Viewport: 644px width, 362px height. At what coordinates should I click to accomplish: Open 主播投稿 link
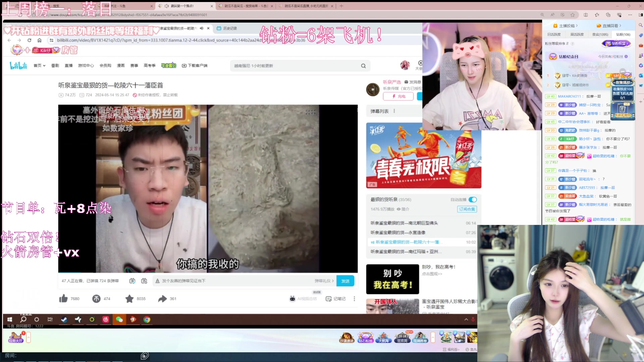pyautogui.click(x=565, y=26)
